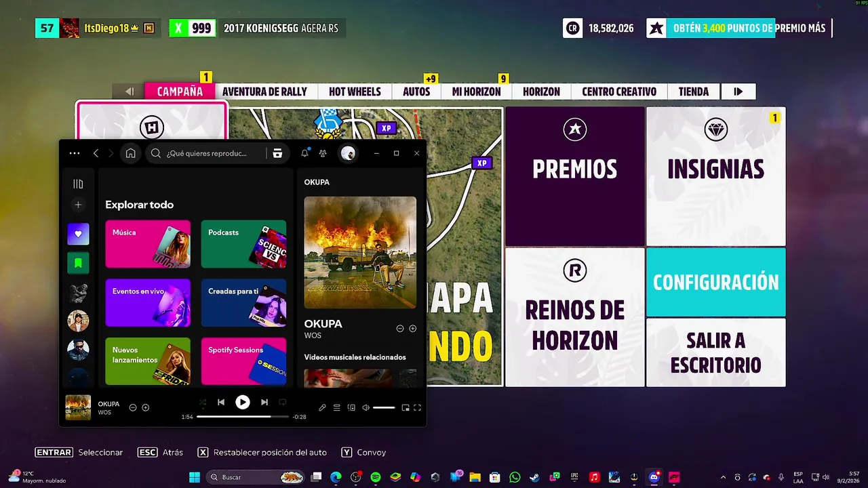Click the left tab-scroll arrow in Forza
This screenshot has height=488, width=868.
coord(129,91)
